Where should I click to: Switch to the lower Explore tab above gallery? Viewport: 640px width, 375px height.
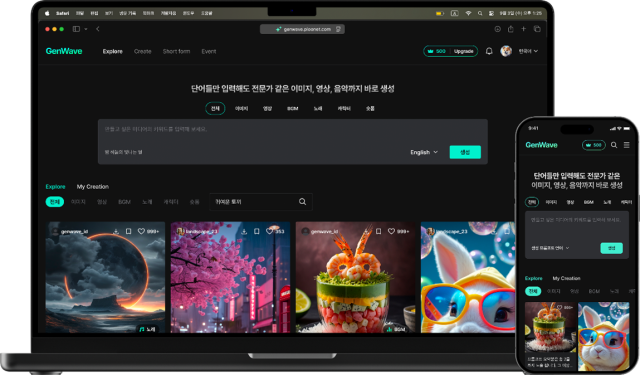(x=56, y=186)
